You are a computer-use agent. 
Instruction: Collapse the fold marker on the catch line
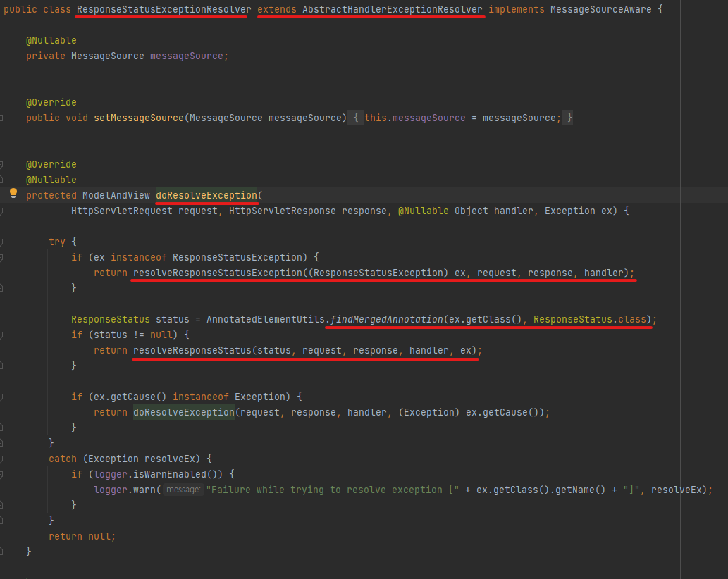click(x=1, y=459)
